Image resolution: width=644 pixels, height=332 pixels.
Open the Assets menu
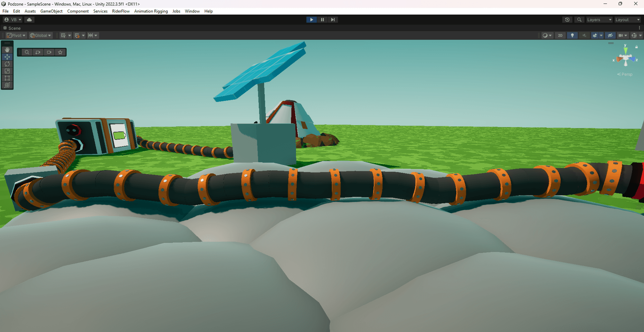pyautogui.click(x=30, y=11)
